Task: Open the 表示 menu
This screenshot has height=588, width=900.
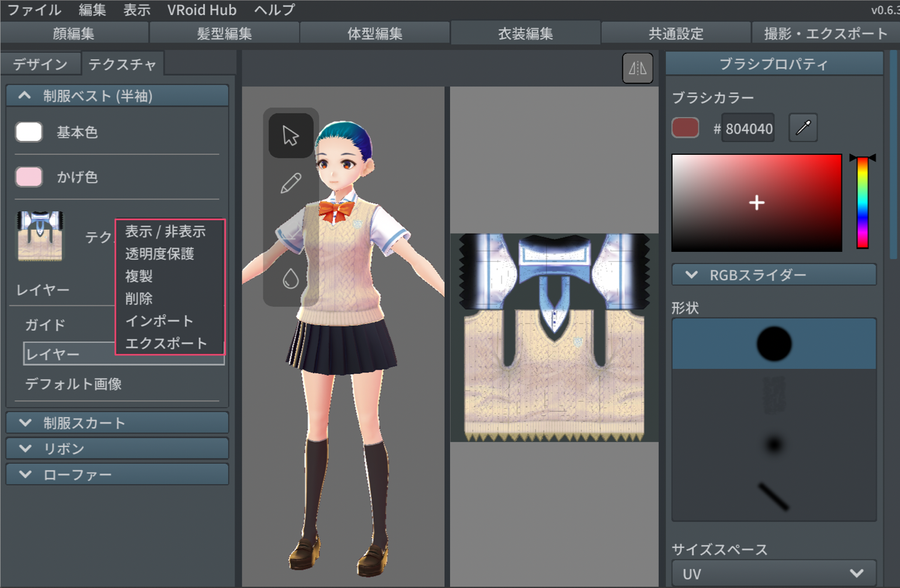Action: click(137, 10)
